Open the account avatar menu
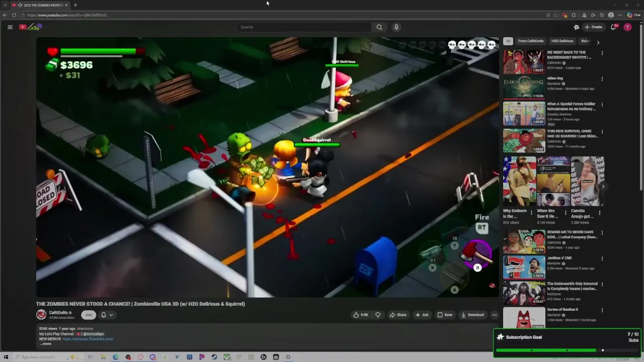 click(x=627, y=27)
